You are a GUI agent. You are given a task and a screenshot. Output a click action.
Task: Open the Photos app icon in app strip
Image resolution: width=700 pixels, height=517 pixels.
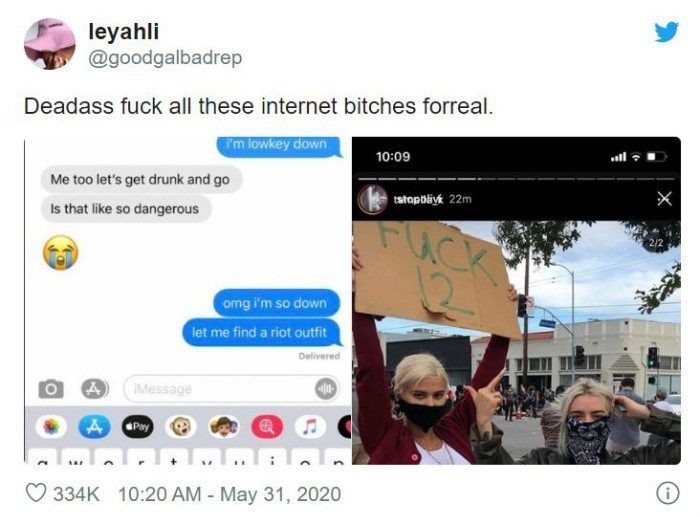point(51,427)
